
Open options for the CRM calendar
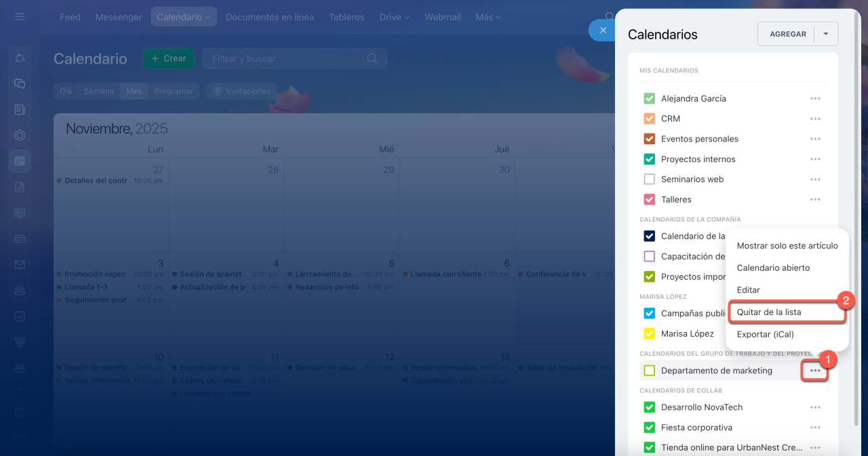click(x=814, y=119)
